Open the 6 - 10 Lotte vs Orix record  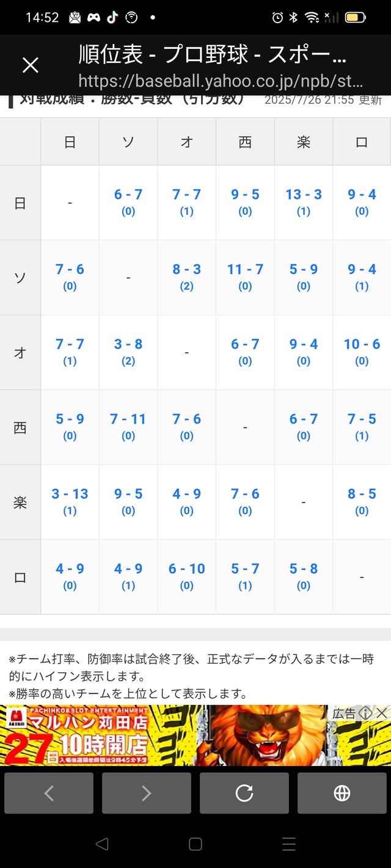pos(187,569)
